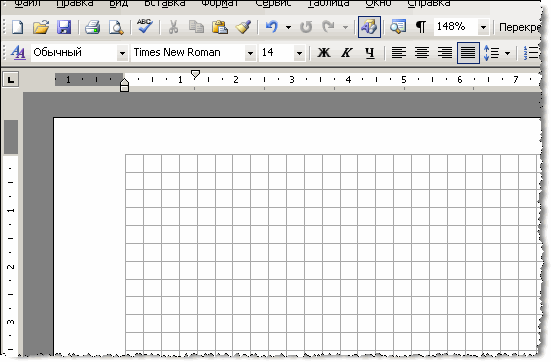Click inside the zoom value field
Screen dimensions: 551x362
coord(455,27)
